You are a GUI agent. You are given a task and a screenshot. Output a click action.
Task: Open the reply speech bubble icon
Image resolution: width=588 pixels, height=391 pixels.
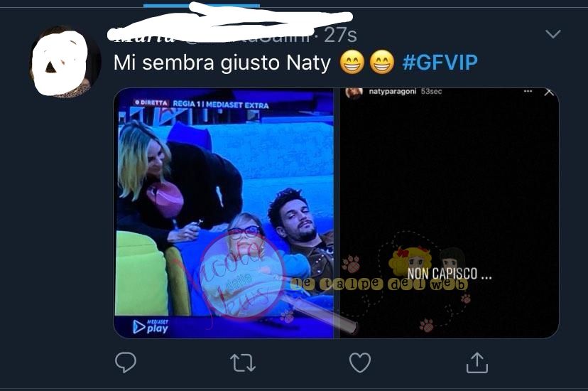126,362
